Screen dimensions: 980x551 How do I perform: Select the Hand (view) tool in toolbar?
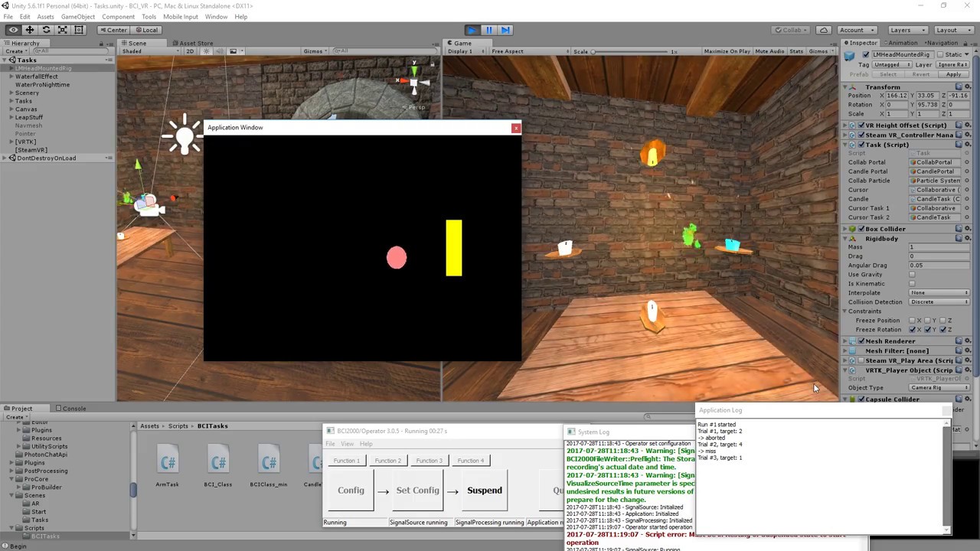(x=13, y=30)
